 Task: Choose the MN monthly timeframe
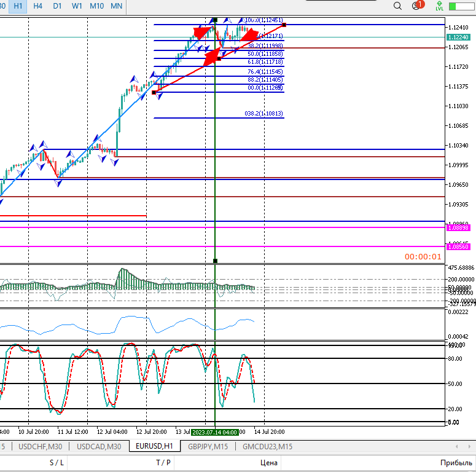pyautogui.click(x=116, y=6)
